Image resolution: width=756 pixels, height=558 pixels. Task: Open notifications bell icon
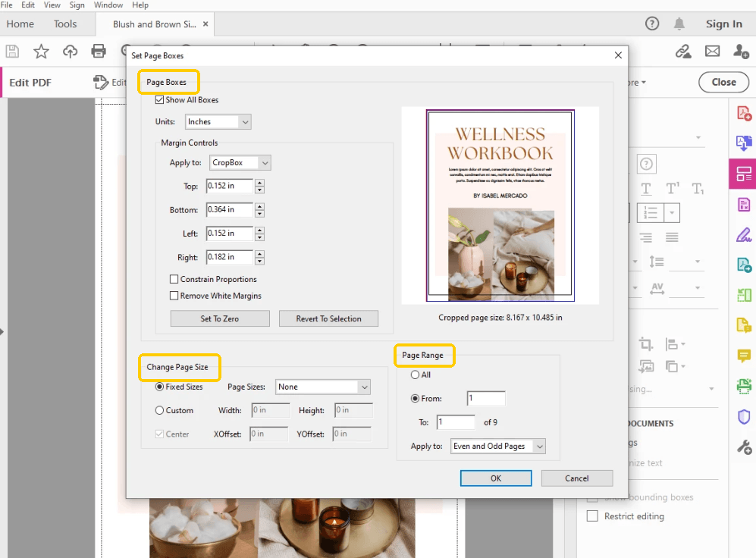pyautogui.click(x=679, y=24)
